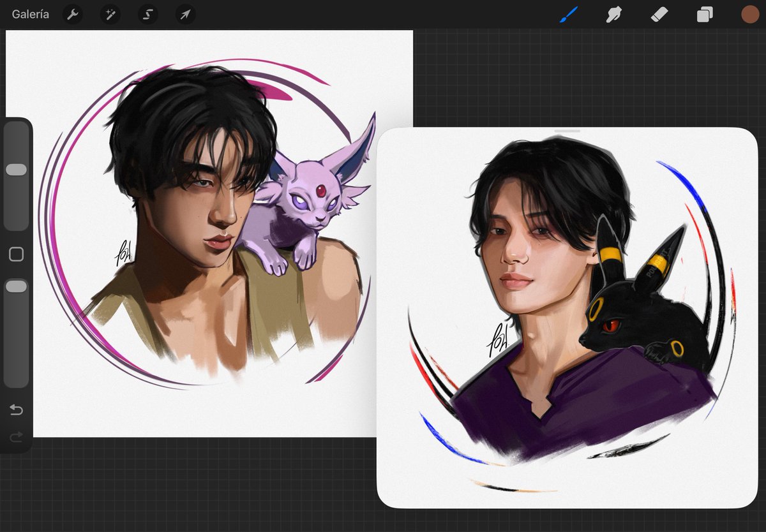Select the Eraser tool
766x532 pixels.
pos(659,14)
